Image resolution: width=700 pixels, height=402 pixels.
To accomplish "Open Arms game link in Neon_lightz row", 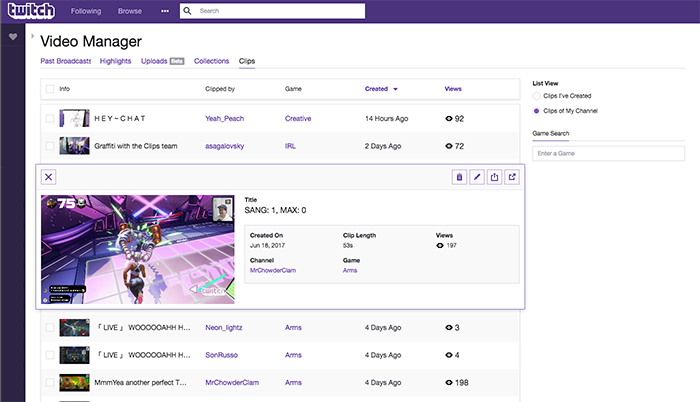I will (293, 327).
